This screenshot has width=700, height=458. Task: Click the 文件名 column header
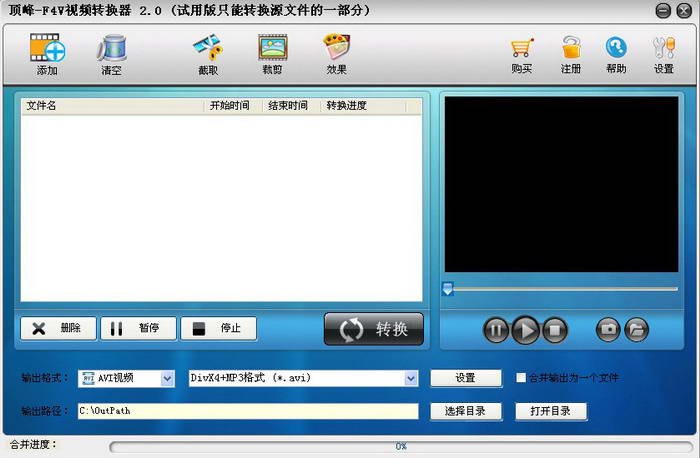[x=112, y=106]
